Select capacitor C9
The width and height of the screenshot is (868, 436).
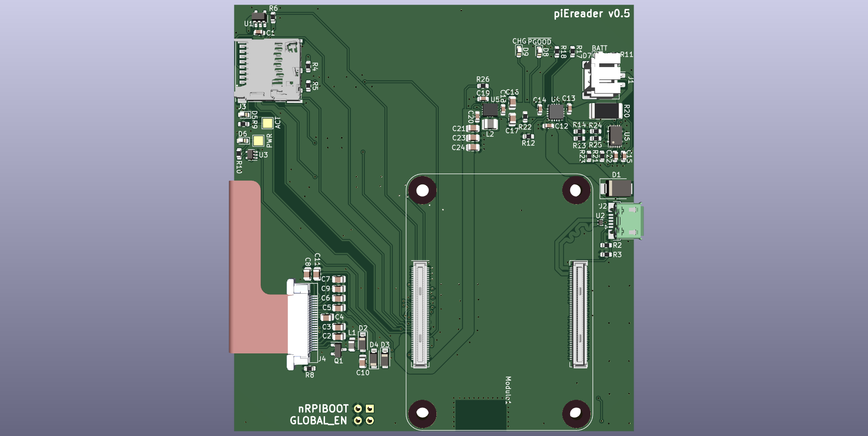click(339, 289)
